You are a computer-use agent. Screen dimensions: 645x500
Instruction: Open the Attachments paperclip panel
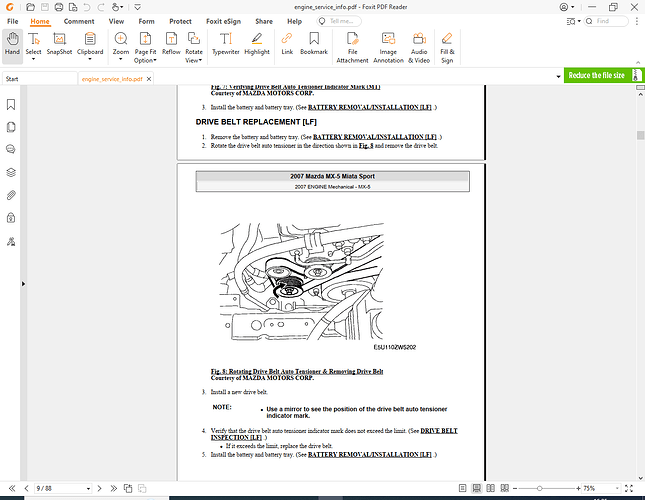point(11,194)
